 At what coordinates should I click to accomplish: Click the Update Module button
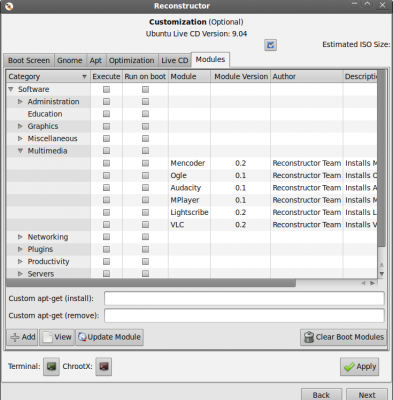point(109,337)
